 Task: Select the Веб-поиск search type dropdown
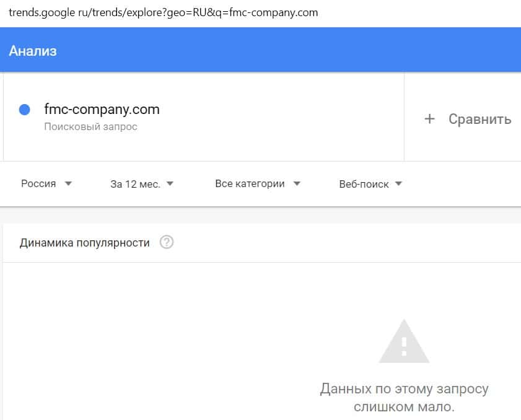pyautogui.click(x=364, y=183)
